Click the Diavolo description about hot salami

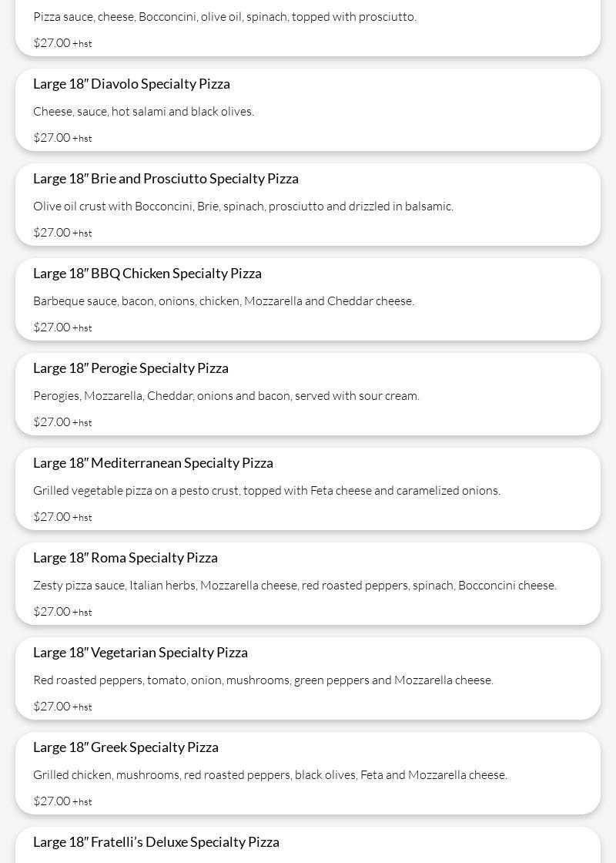click(143, 111)
